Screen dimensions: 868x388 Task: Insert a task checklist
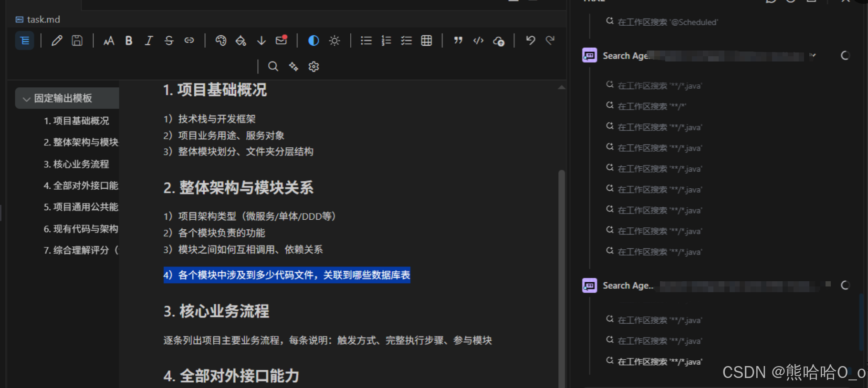406,41
